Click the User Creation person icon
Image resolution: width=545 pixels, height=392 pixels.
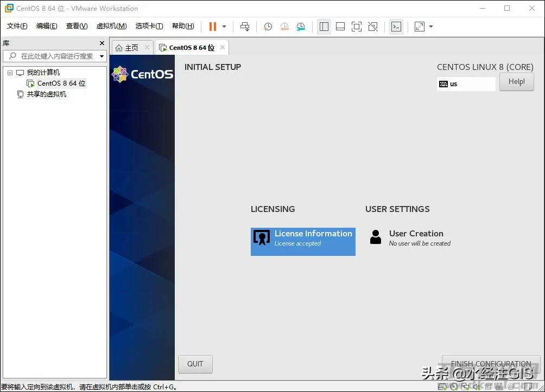[376, 237]
